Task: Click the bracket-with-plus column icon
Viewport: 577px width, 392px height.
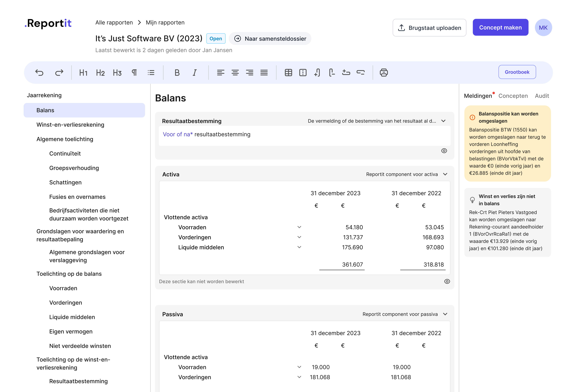Action: click(x=317, y=72)
